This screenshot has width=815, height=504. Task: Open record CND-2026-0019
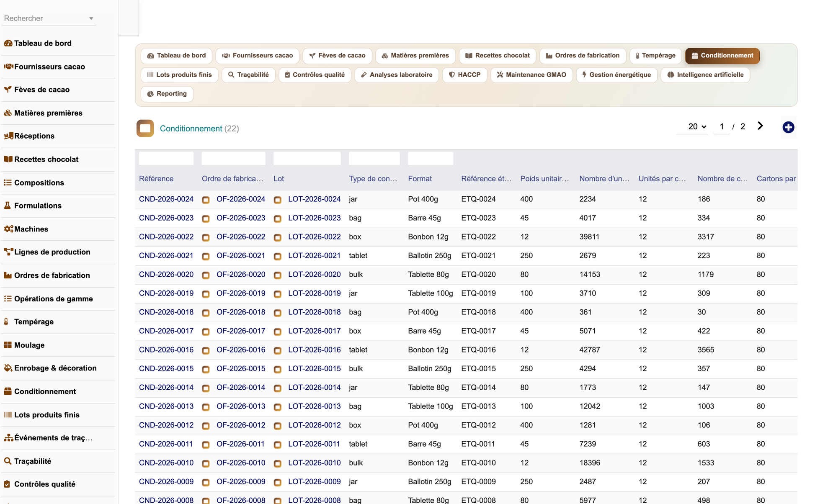click(166, 293)
